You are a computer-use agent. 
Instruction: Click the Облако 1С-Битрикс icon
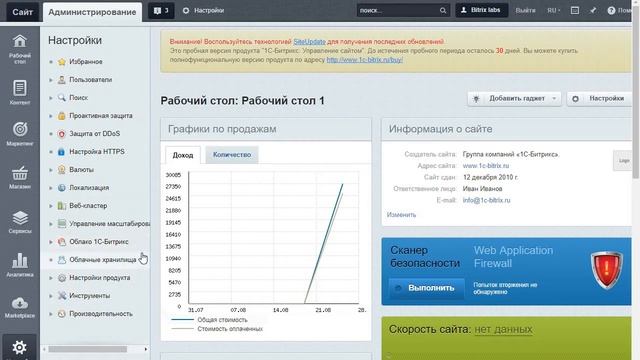62,242
